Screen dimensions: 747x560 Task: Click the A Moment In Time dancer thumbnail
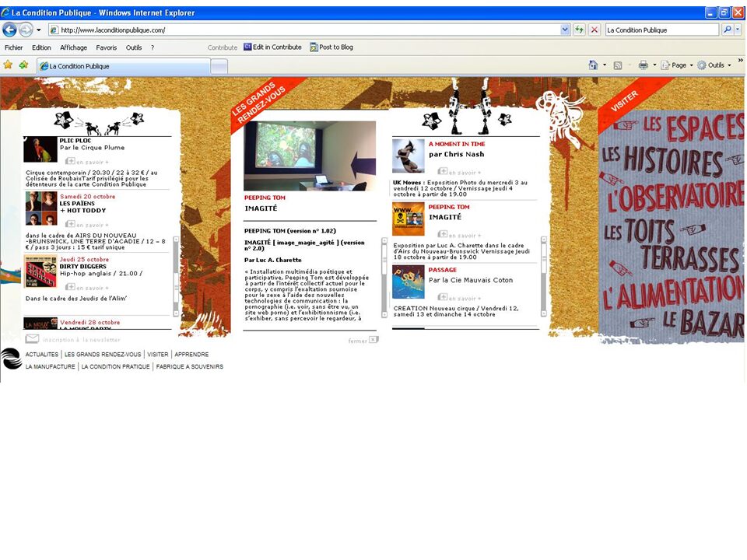(x=408, y=156)
